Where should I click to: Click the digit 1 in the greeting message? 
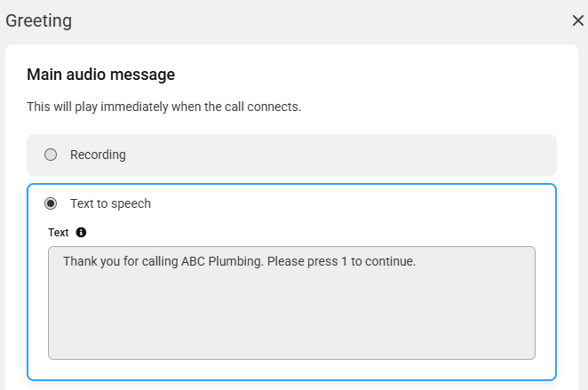[x=345, y=261]
